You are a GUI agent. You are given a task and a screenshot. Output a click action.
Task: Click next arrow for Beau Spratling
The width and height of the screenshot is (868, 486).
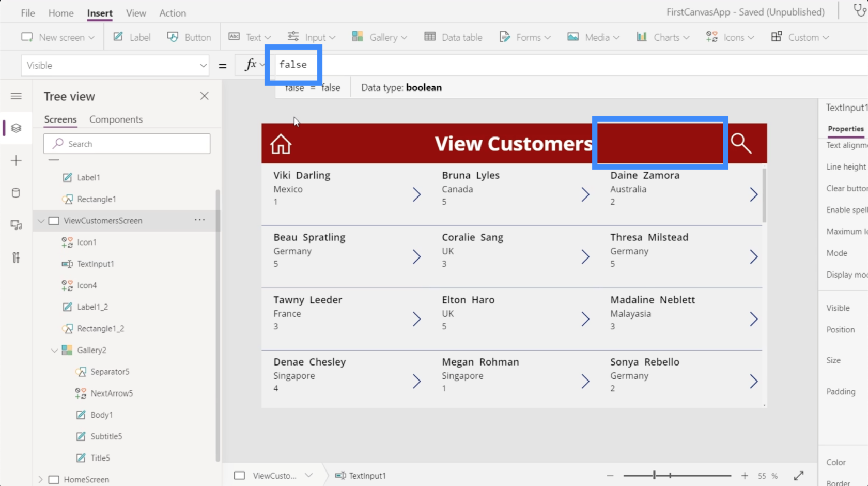tap(416, 256)
